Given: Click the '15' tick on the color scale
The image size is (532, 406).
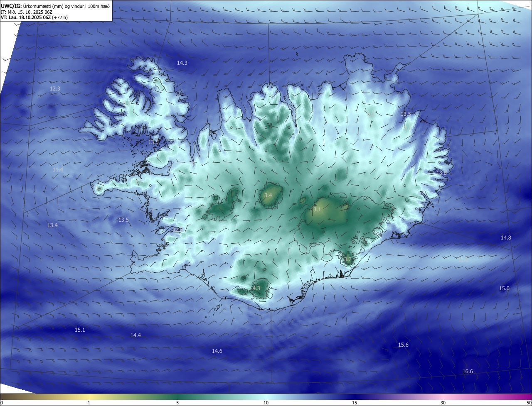Looking at the screenshot, I should 355,403.
